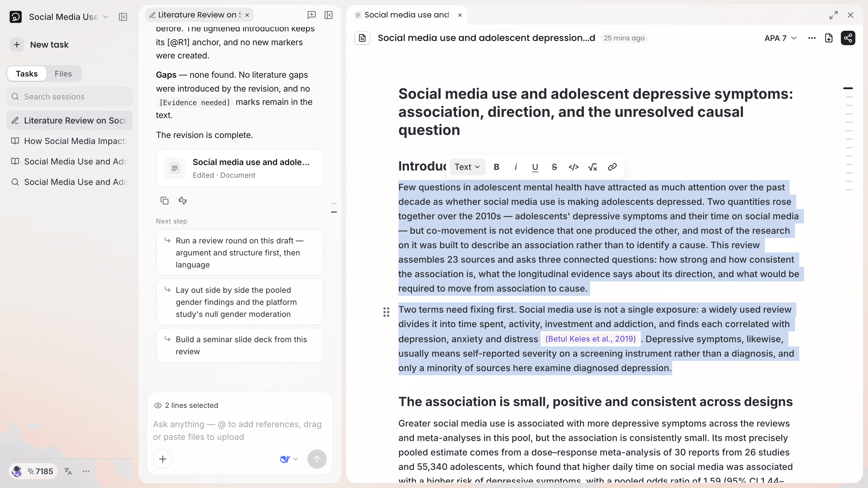The width and height of the screenshot is (868, 488).
Task: Focus the Ask anything chat input
Action: (239, 430)
